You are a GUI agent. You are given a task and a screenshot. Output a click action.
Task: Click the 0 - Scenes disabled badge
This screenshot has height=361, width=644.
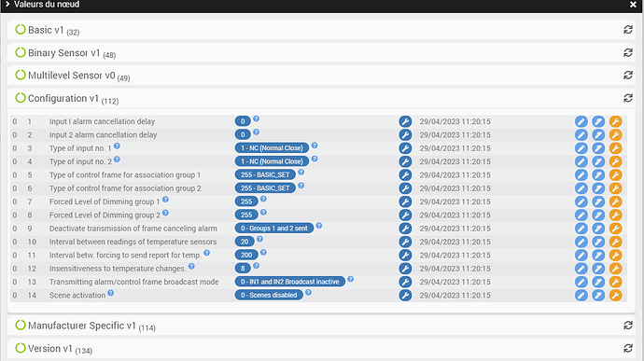point(269,296)
